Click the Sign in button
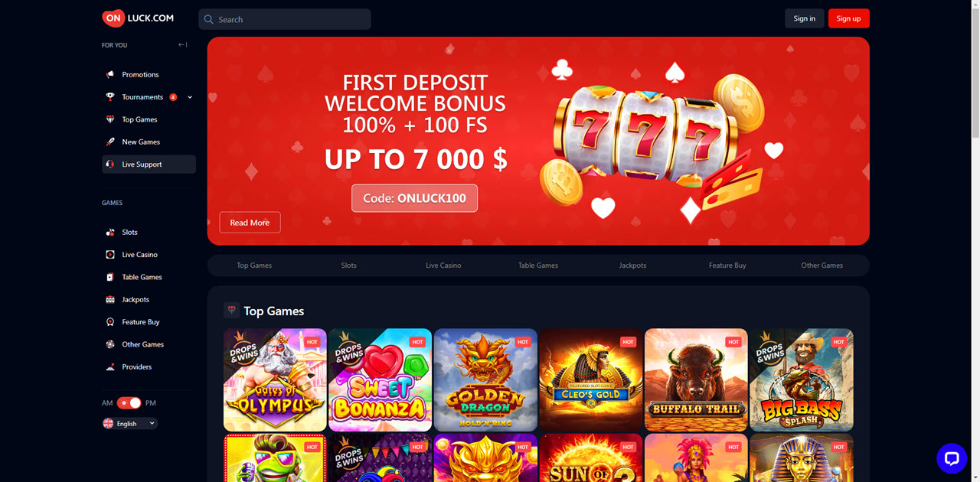Screen dimensions: 980x482 804,18
